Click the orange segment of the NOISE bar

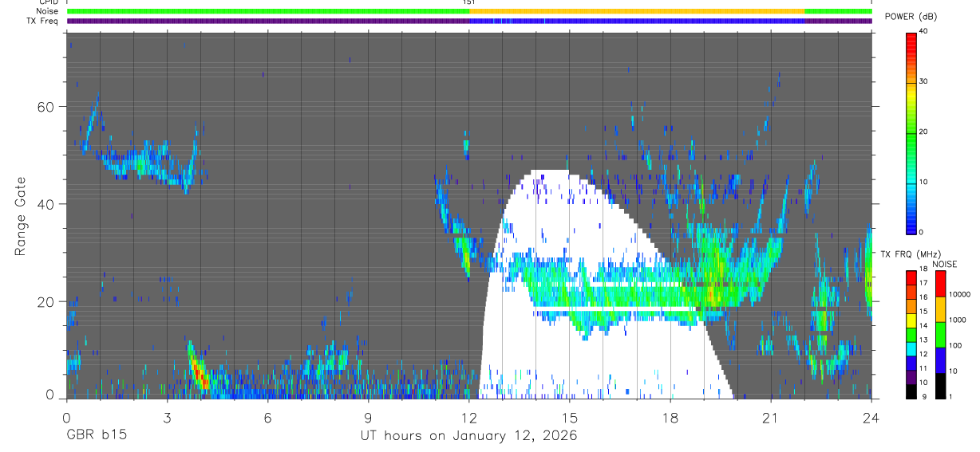[x=940, y=309]
